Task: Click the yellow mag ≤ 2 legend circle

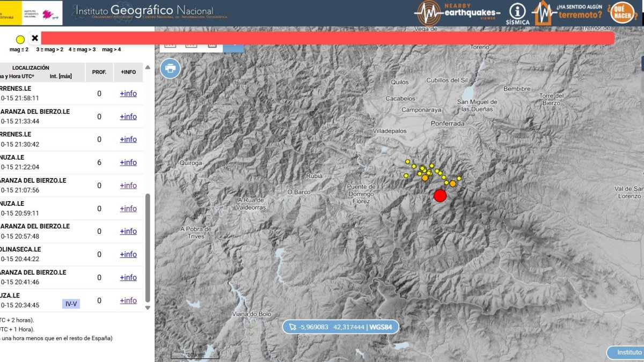Action: point(20,39)
